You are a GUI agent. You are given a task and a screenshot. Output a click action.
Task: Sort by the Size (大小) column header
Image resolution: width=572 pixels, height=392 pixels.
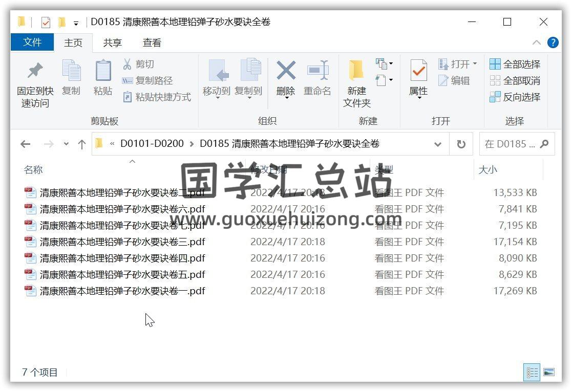click(x=488, y=169)
